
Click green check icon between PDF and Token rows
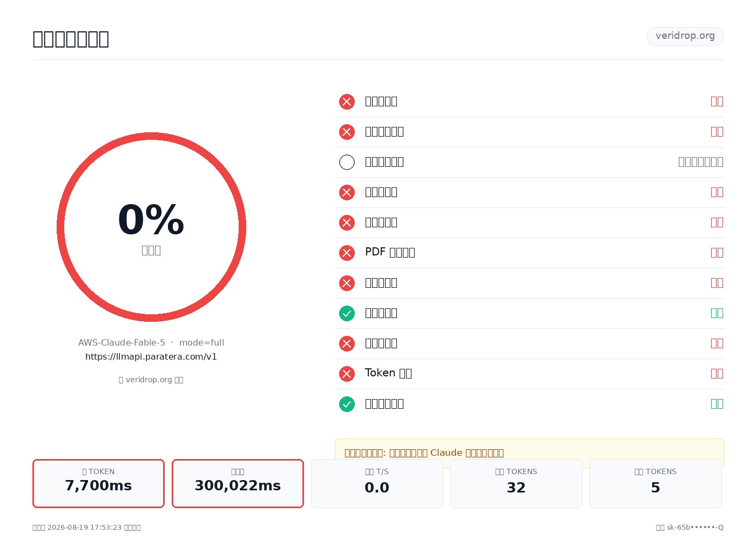click(347, 313)
